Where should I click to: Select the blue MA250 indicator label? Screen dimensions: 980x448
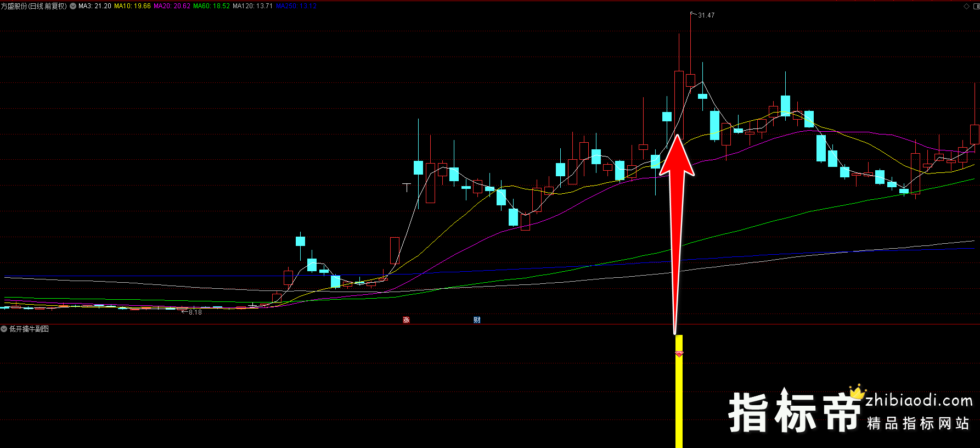[296, 6]
